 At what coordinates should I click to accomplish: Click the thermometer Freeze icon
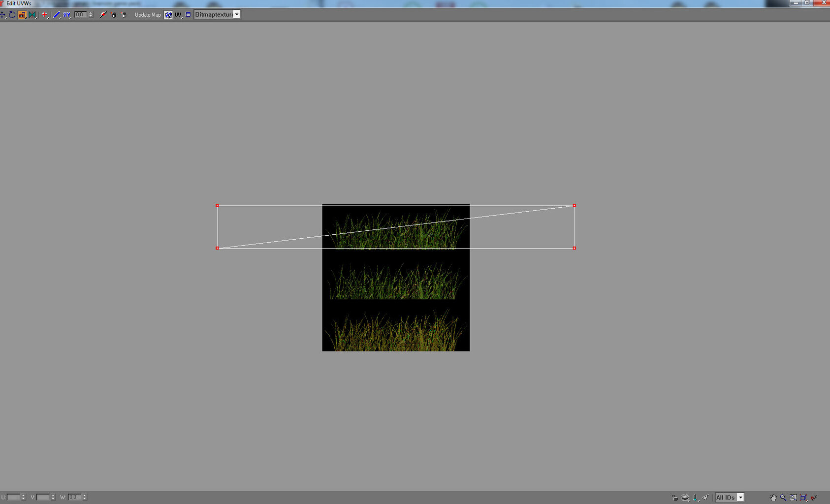695,498
